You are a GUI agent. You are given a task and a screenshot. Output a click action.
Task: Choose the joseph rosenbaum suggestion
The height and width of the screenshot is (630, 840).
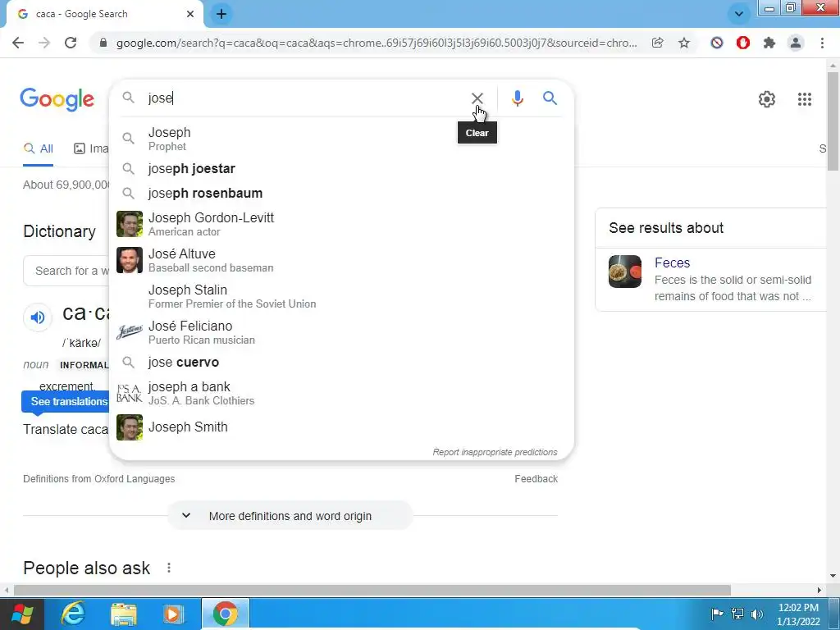point(341,194)
